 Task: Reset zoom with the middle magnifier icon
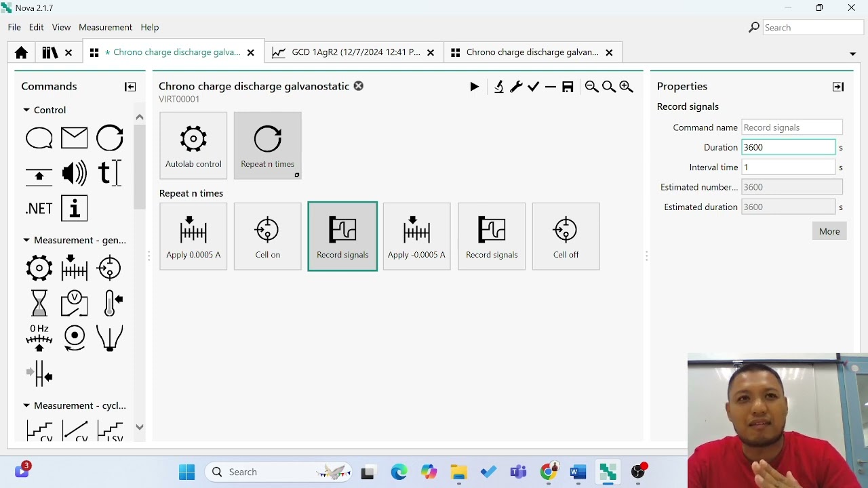click(609, 86)
